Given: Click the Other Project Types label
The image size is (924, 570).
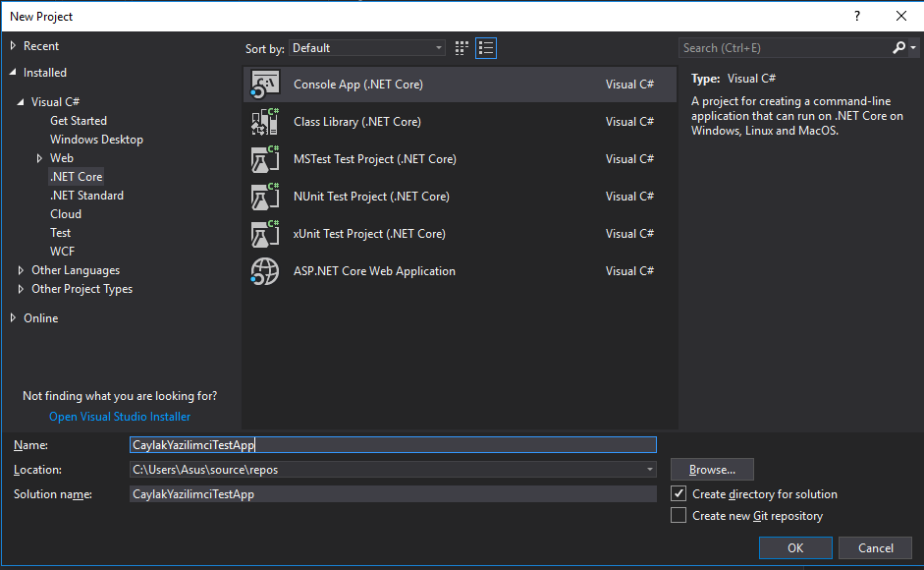Looking at the screenshot, I should tap(82, 289).
